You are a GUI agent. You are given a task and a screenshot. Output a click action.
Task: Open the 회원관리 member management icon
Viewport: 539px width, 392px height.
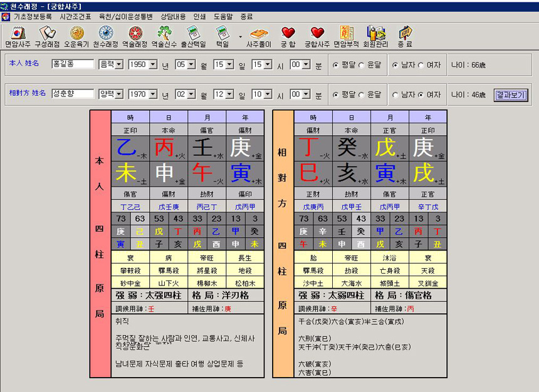tap(375, 36)
